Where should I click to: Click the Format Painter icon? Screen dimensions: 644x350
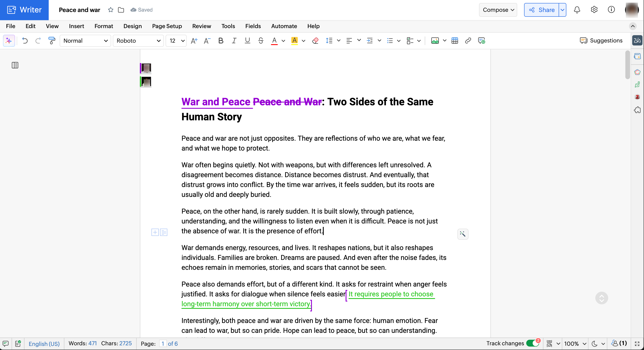point(51,41)
